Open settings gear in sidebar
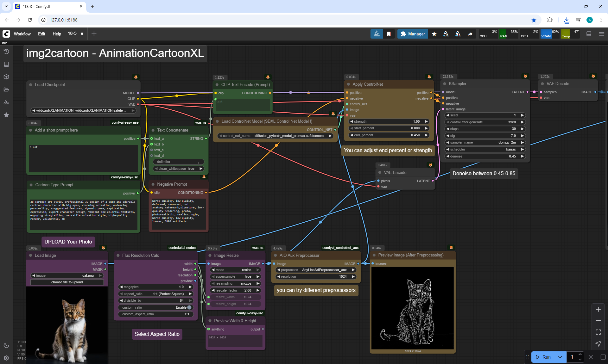The image size is (608, 364). pyautogui.click(x=6, y=358)
